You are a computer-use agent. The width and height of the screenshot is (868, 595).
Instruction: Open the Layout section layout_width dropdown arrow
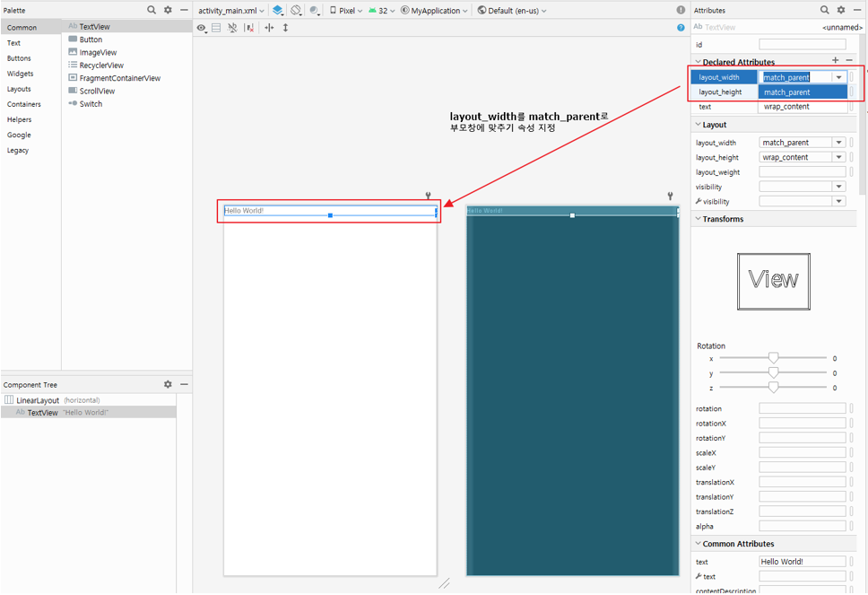pos(839,143)
